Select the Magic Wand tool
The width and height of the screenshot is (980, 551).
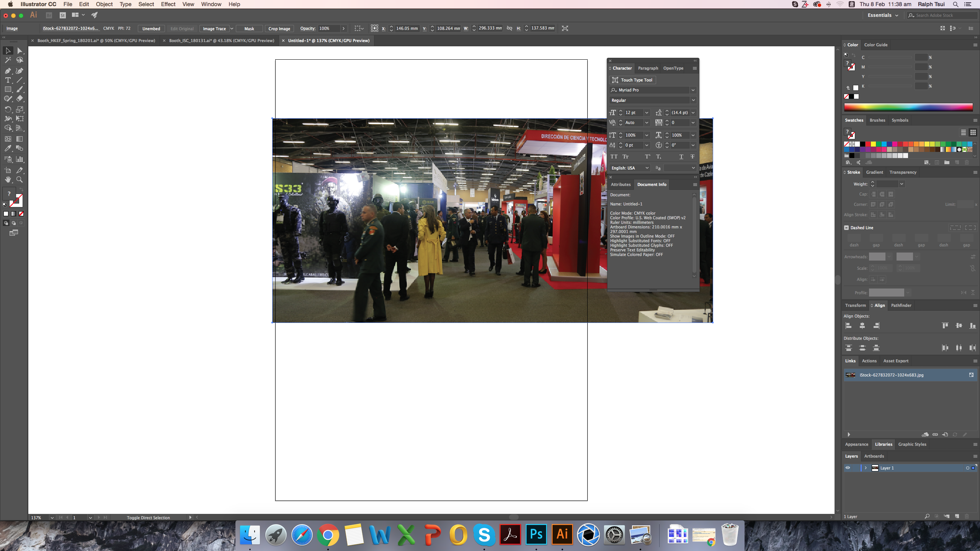coord(8,60)
